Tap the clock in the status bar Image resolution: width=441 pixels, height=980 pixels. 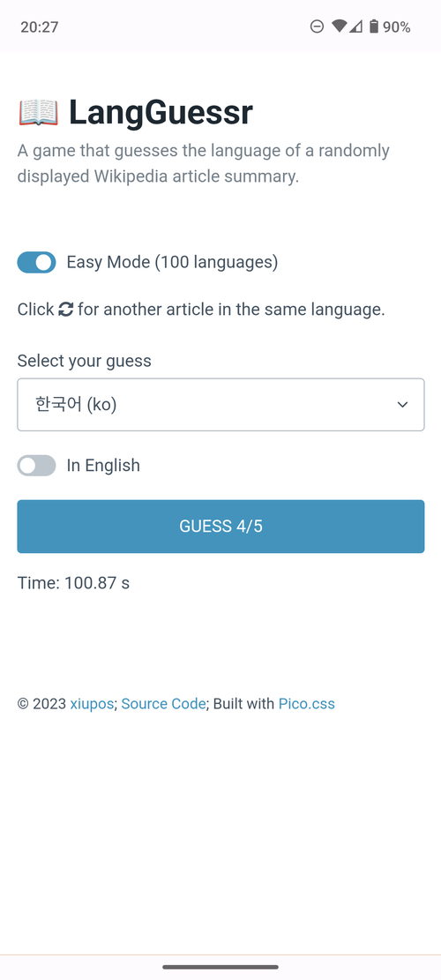pyautogui.click(x=40, y=26)
